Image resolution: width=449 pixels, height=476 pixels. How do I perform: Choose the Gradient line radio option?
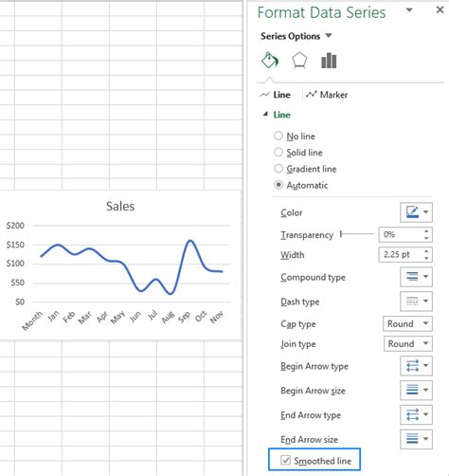278,169
